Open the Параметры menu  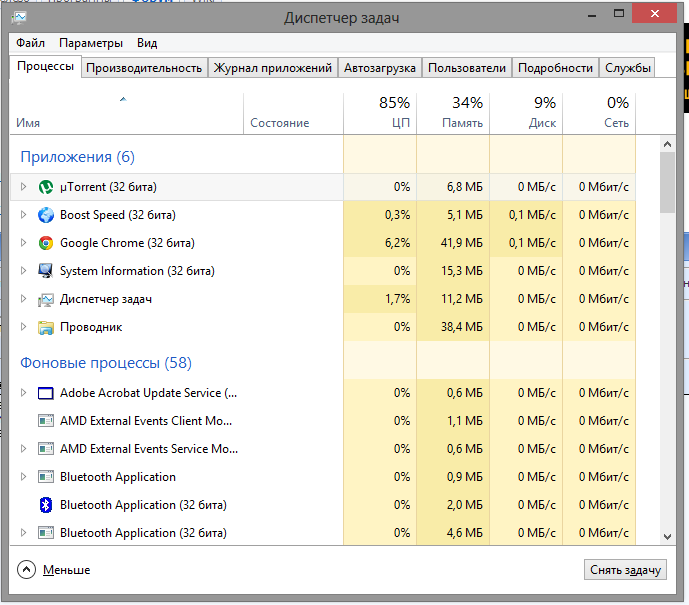coord(91,43)
